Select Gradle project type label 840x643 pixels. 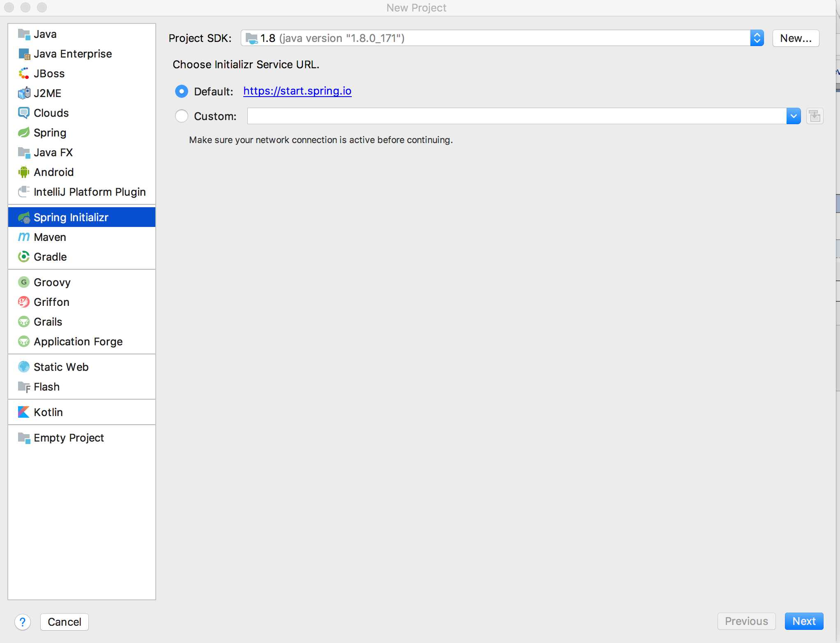[50, 257]
